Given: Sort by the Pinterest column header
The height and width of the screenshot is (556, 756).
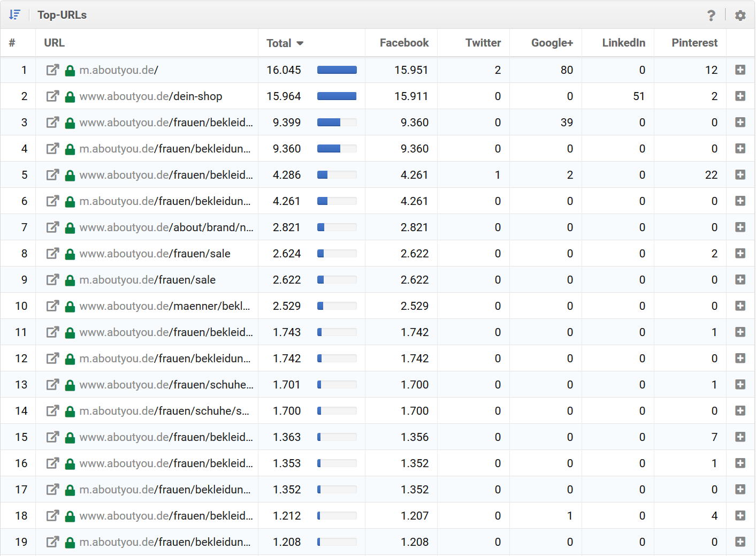Looking at the screenshot, I should point(694,43).
